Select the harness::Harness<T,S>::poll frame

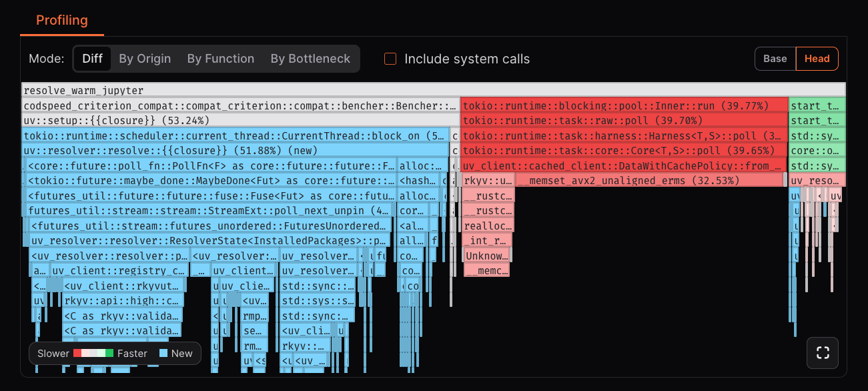pyautogui.click(x=624, y=135)
